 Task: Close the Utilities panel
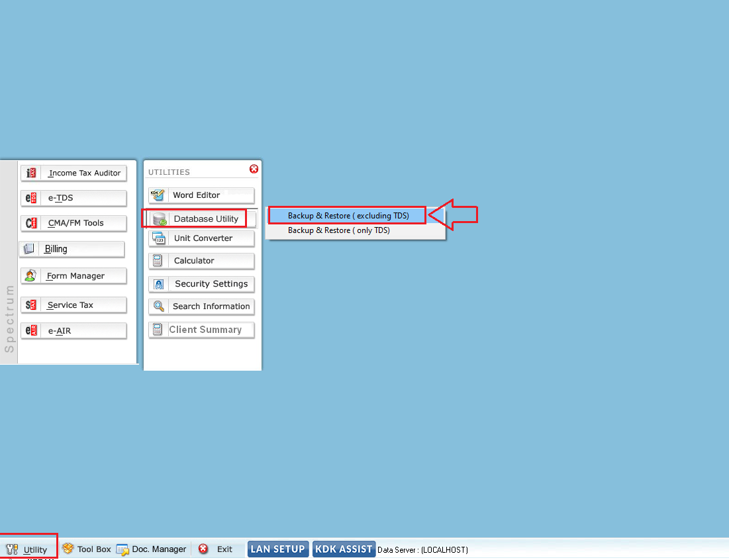254,169
